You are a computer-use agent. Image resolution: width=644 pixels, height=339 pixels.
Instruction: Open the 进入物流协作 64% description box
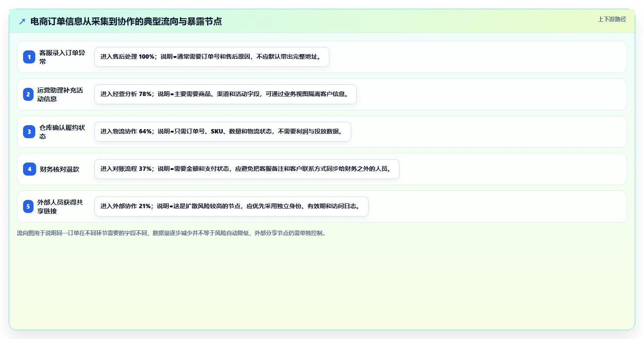(223, 132)
